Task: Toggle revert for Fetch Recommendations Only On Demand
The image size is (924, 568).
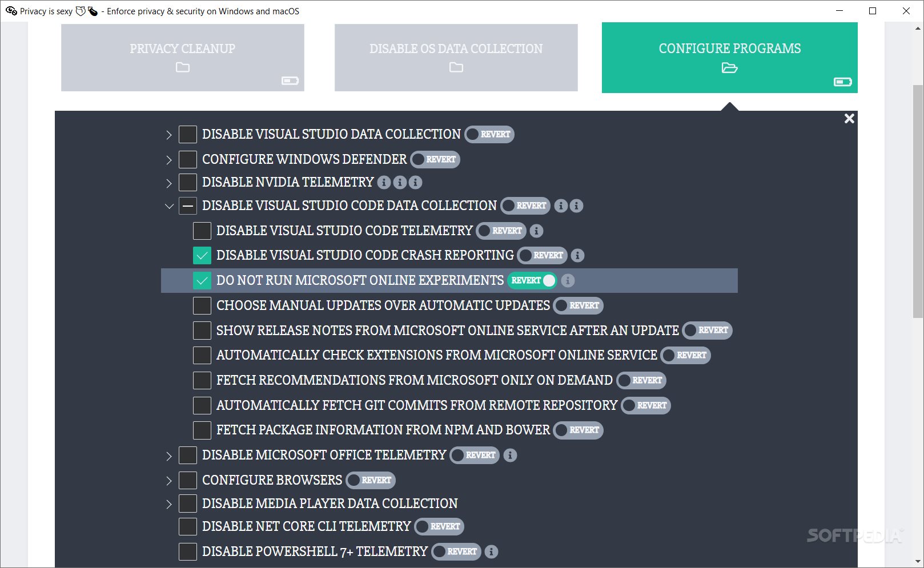Action: pyautogui.click(x=641, y=381)
